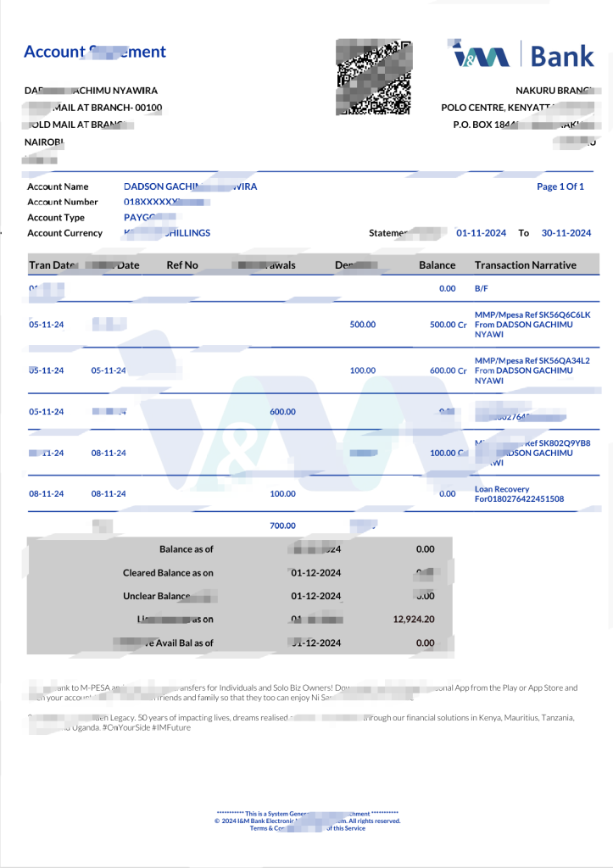
Task: Click the QR code at top
Action: [x=375, y=76]
